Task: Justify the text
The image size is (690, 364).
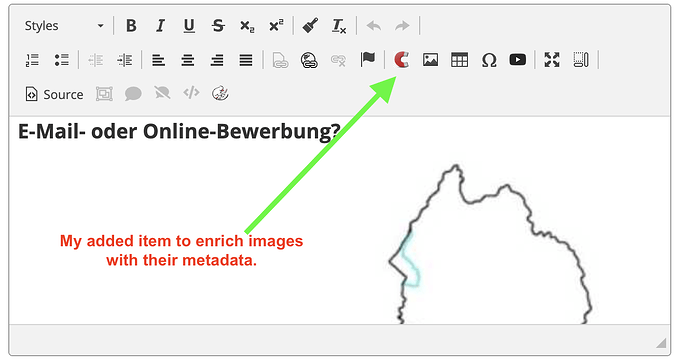Action: coord(246,60)
